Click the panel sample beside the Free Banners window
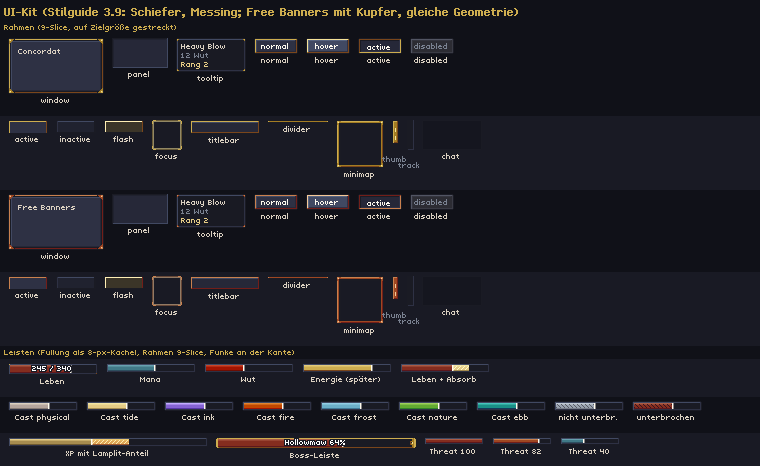 pyautogui.click(x=140, y=209)
